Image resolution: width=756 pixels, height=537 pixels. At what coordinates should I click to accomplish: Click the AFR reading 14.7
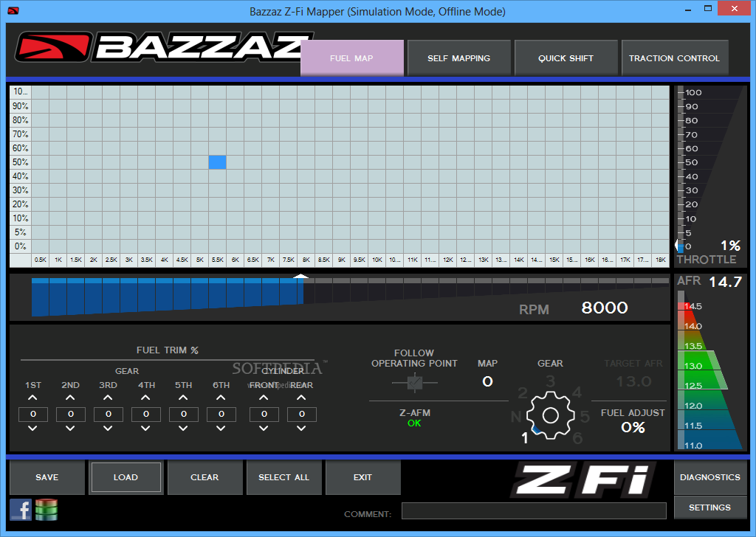pos(725,282)
